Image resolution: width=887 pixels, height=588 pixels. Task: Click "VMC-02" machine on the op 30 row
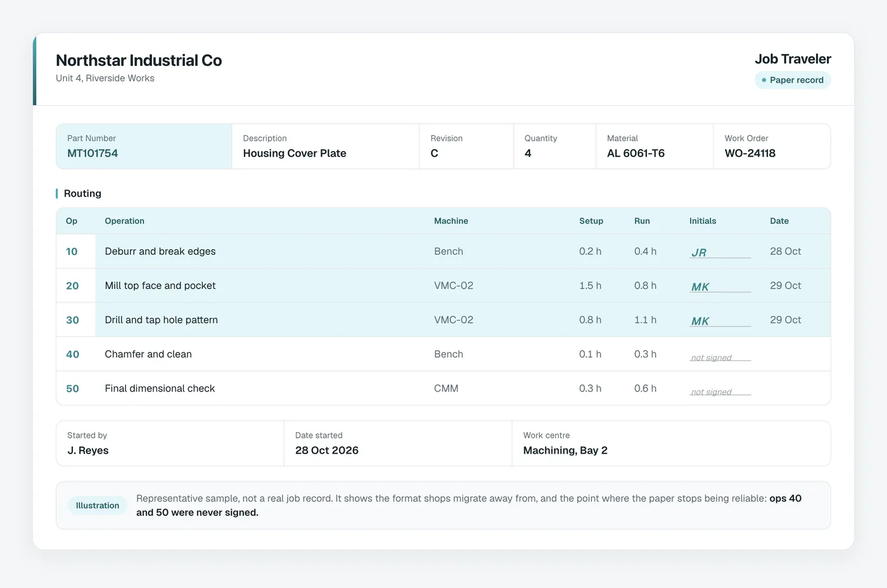[x=454, y=320]
